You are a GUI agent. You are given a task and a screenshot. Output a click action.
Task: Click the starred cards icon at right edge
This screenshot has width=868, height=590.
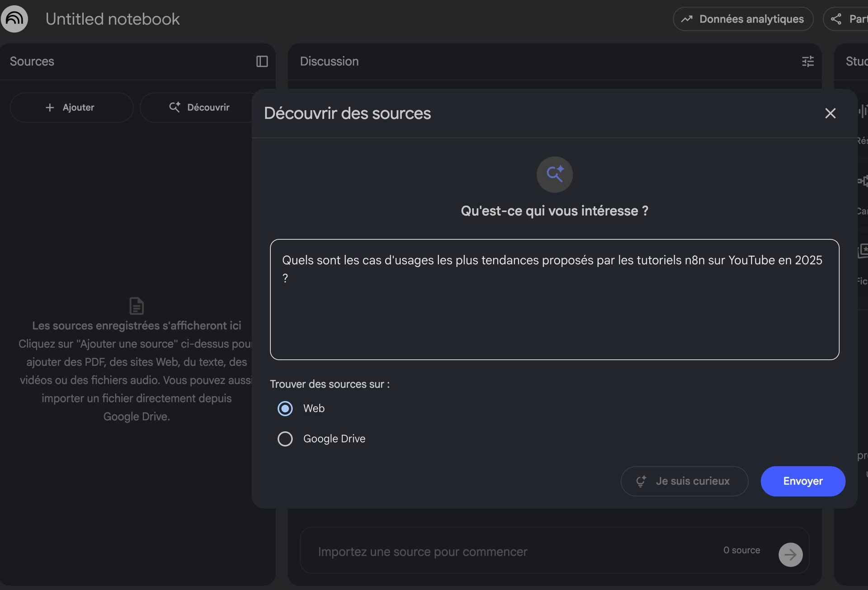pyautogui.click(x=863, y=251)
